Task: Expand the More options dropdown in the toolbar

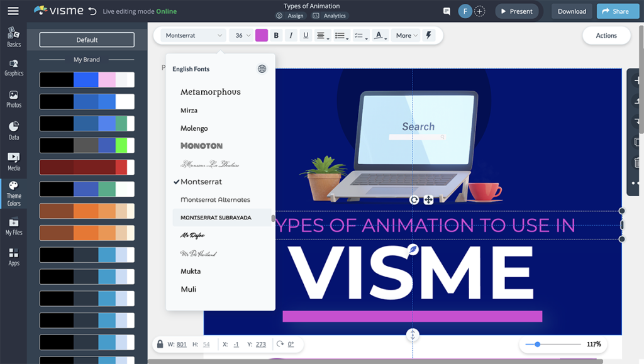Action: pyautogui.click(x=406, y=35)
